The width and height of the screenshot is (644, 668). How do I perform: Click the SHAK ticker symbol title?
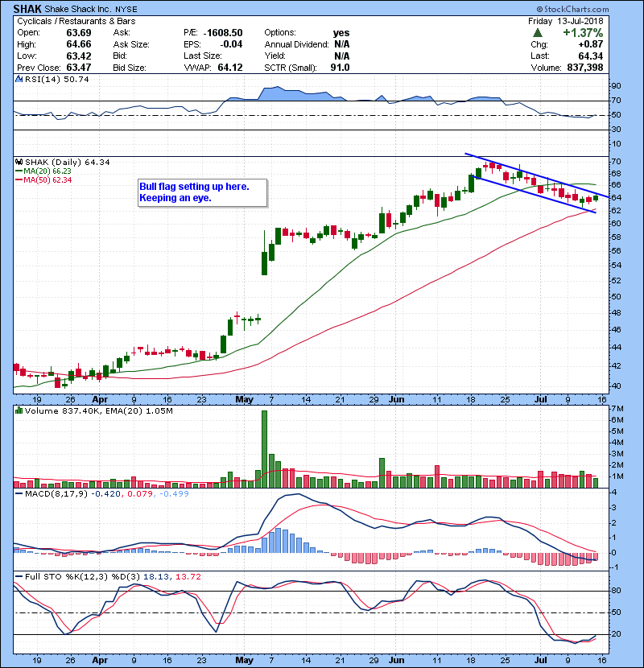pyautogui.click(x=27, y=9)
